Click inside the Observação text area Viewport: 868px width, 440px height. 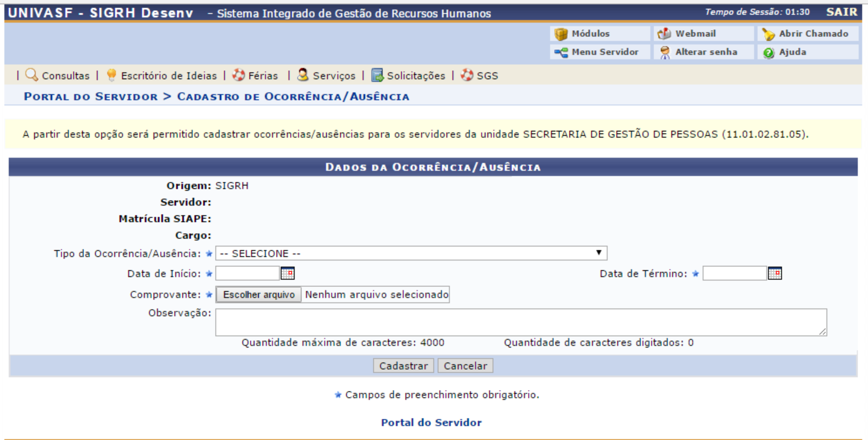[x=520, y=322]
